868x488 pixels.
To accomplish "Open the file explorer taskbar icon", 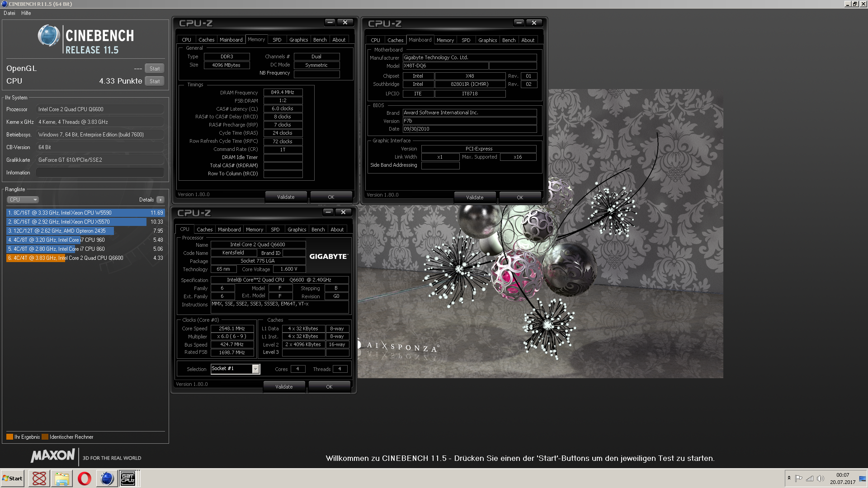I will click(x=62, y=478).
